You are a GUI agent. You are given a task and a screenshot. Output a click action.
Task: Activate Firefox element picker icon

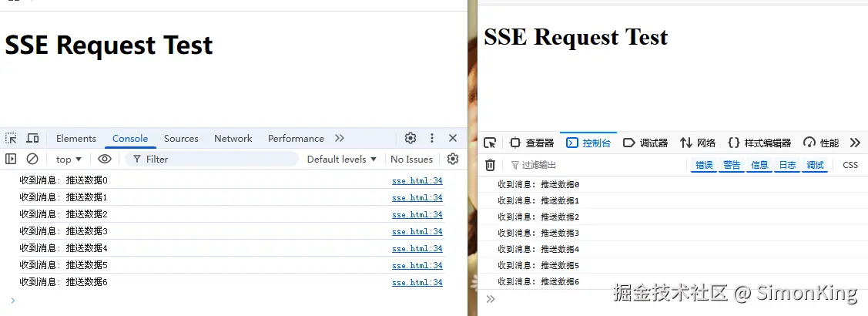pos(489,143)
